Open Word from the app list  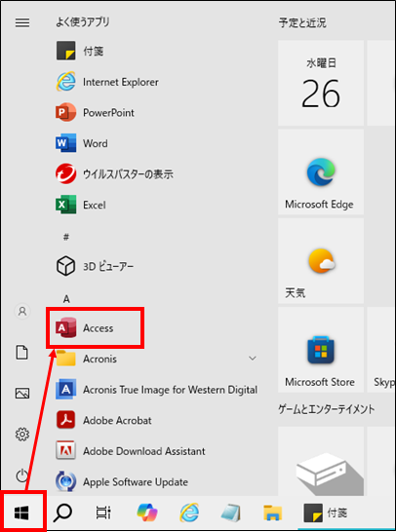(82, 143)
